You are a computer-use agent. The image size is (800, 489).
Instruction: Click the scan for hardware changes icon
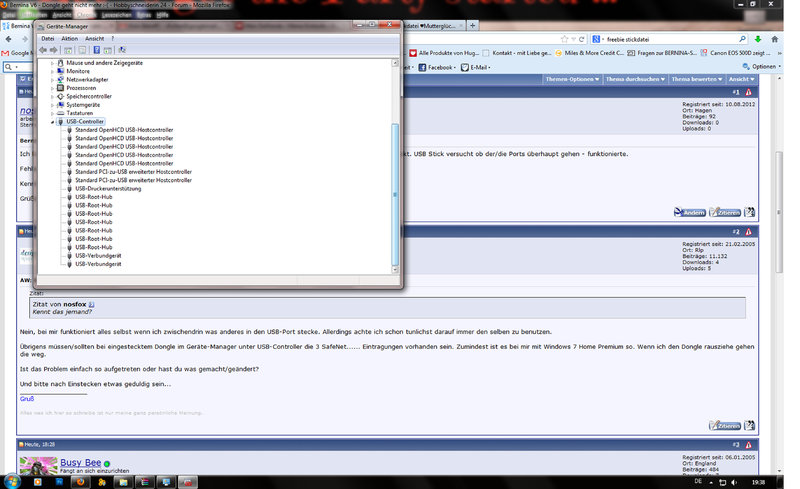click(x=122, y=50)
